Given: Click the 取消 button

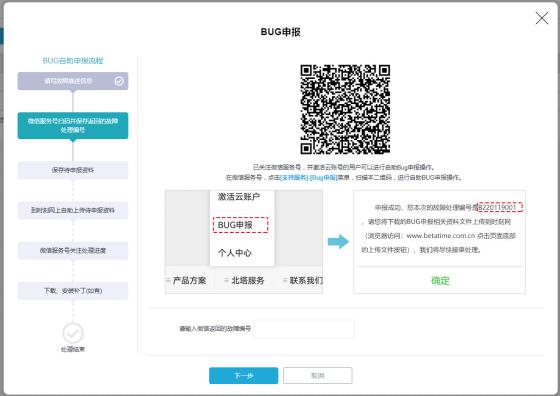Looking at the screenshot, I should (318, 376).
